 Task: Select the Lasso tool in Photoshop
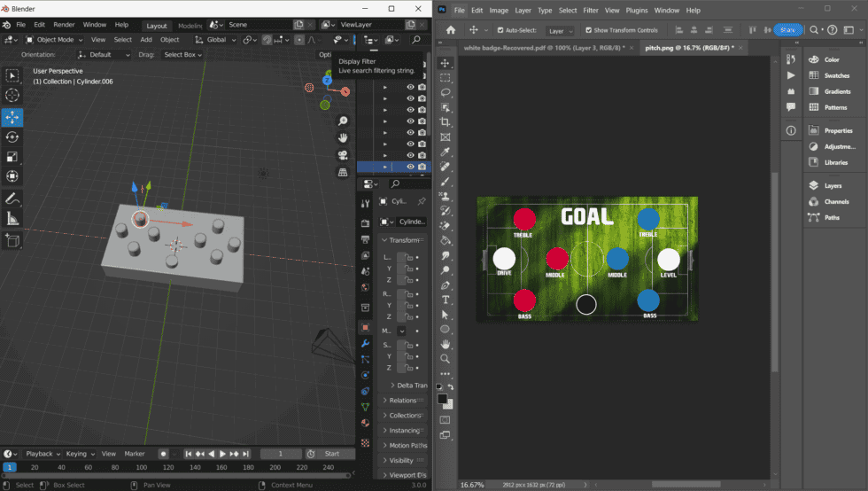[446, 92]
